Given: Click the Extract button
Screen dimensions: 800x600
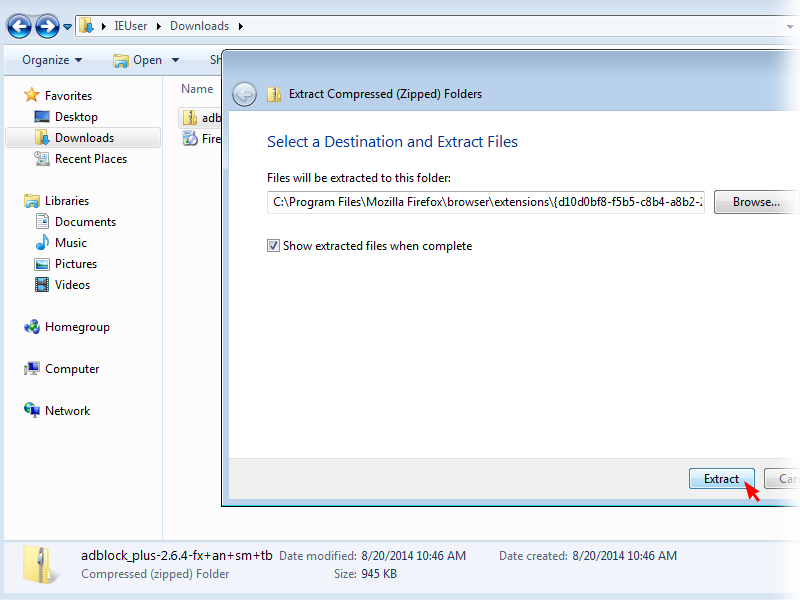Looking at the screenshot, I should coord(721,479).
